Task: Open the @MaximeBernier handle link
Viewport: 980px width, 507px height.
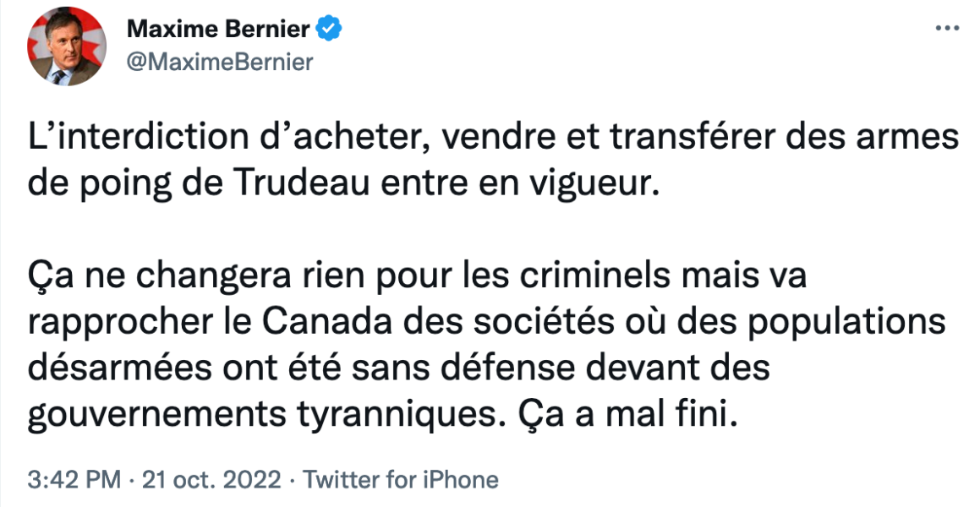Action: coord(220,63)
